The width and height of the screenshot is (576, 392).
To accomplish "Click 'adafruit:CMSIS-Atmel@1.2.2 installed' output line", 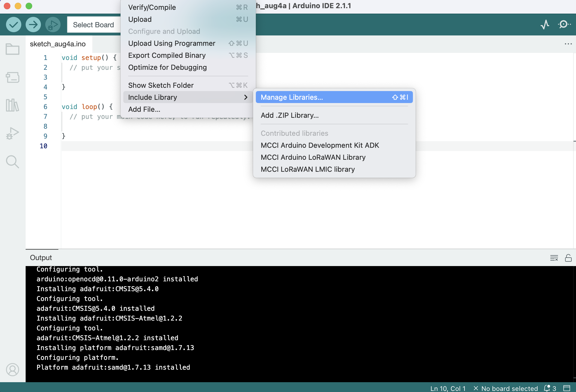I will (107, 338).
